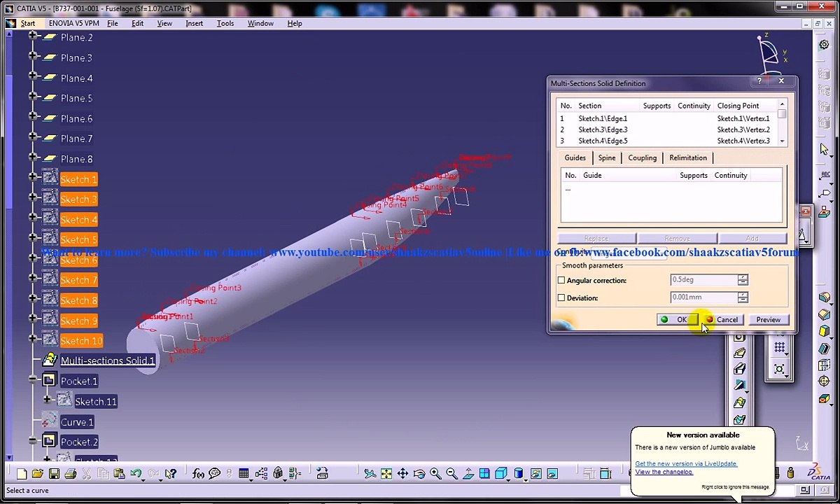Viewport: 840px width, 504px height.
Task: Switch to the Spine tab
Action: point(607,157)
